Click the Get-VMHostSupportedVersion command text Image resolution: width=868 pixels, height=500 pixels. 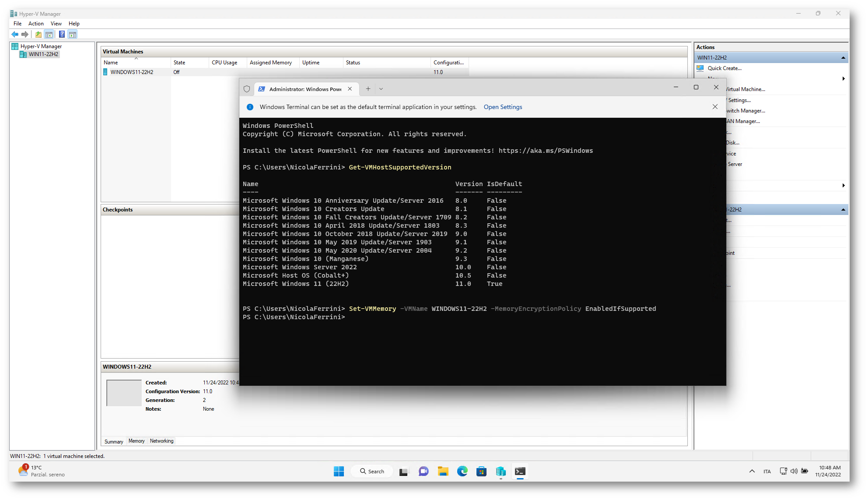400,167
